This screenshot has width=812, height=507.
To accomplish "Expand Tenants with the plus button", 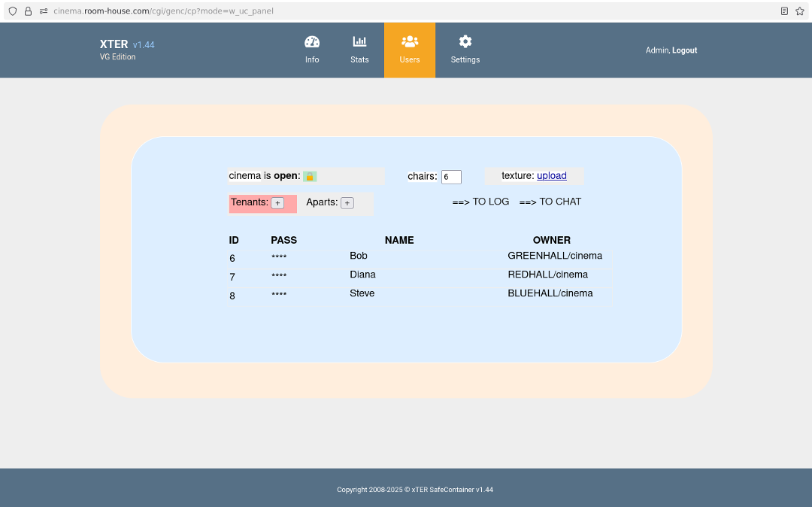I will tap(277, 203).
